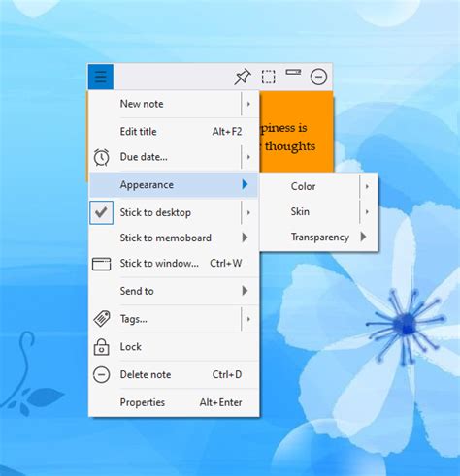
Task: Expand the Stick to desktop submenu arrow
Action: 248,212
